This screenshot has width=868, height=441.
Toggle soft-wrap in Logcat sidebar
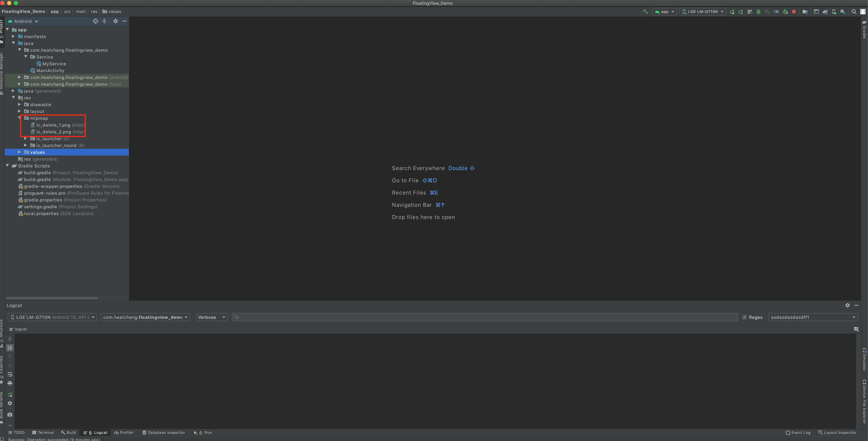[10, 374]
